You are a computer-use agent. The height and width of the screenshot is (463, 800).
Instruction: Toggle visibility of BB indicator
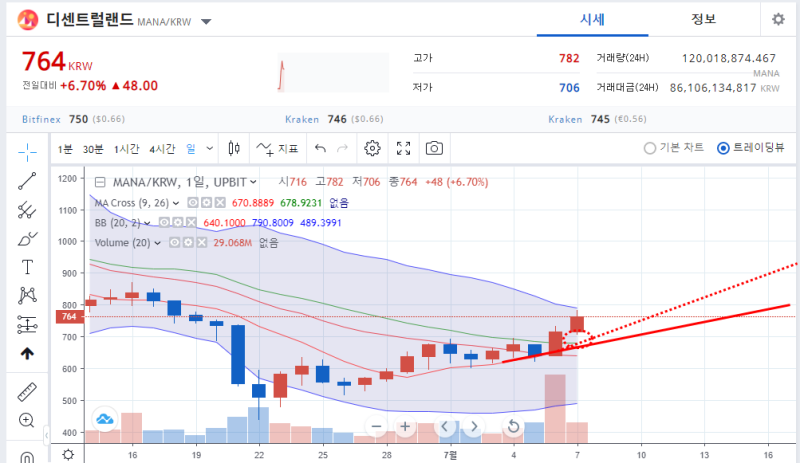point(164,223)
